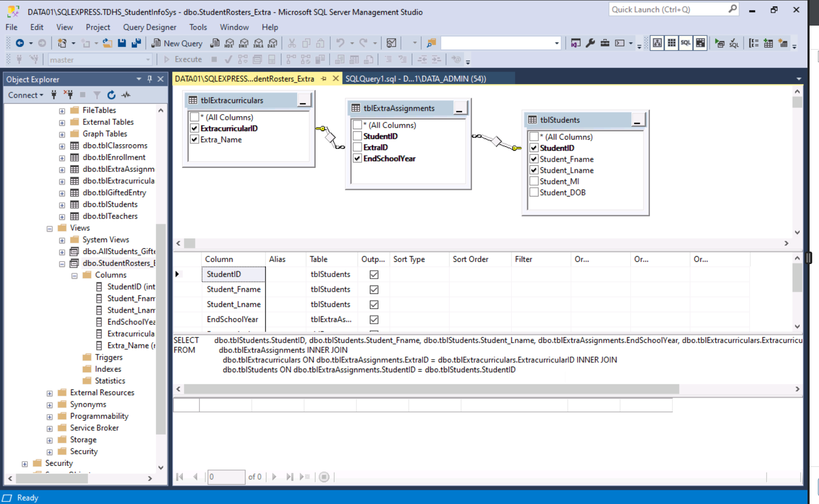Expand the System Views node
Screen dimensions: 819x504
62,240
